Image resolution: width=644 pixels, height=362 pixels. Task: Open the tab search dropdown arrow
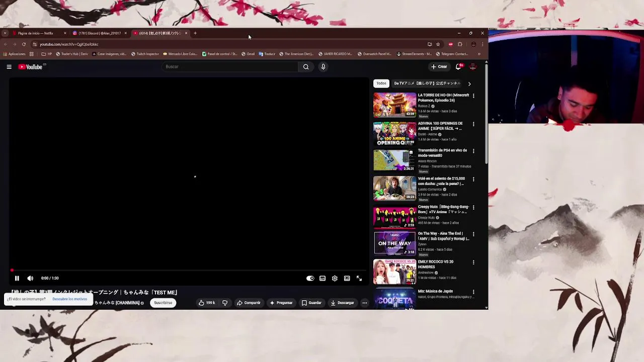(5, 33)
